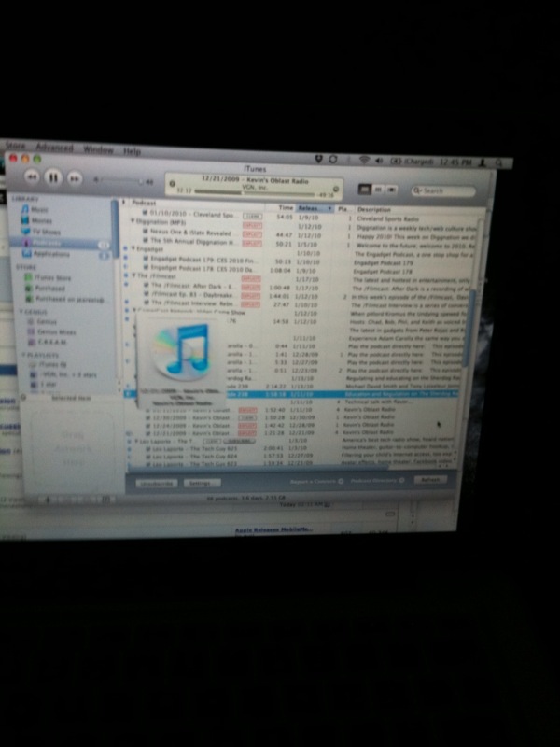560x747 pixels.
Task: Adjust the iTunes volume slider
Action: tap(119, 181)
